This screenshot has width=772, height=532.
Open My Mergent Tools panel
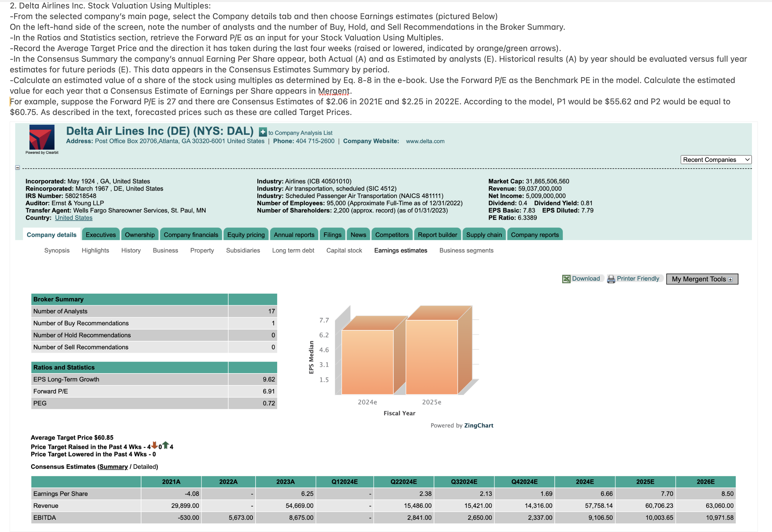[x=702, y=279]
